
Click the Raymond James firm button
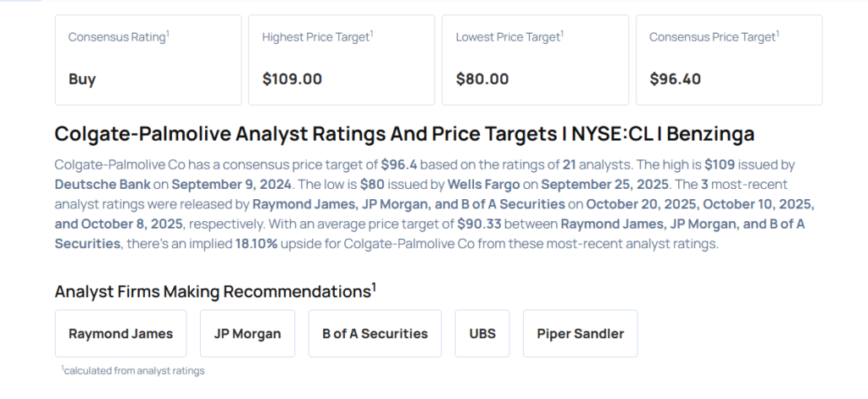pos(120,334)
